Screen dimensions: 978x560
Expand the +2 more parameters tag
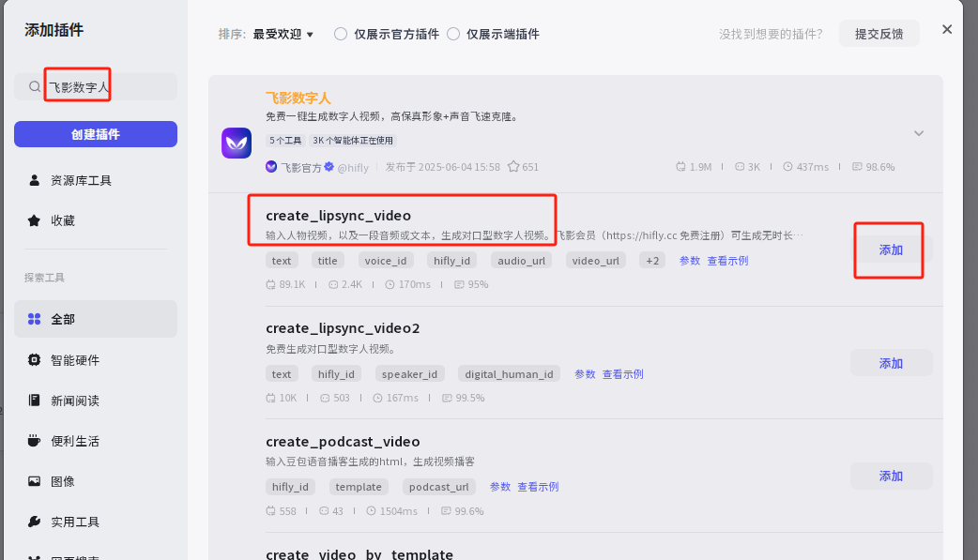(652, 261)
